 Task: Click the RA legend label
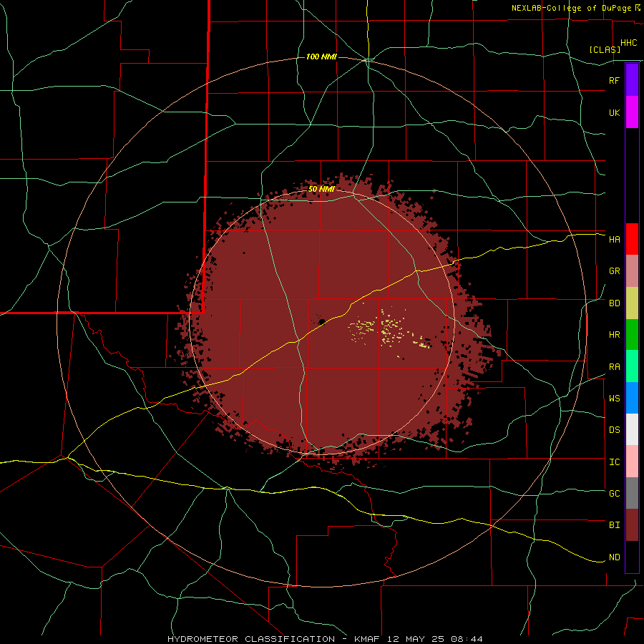point(614,367)
